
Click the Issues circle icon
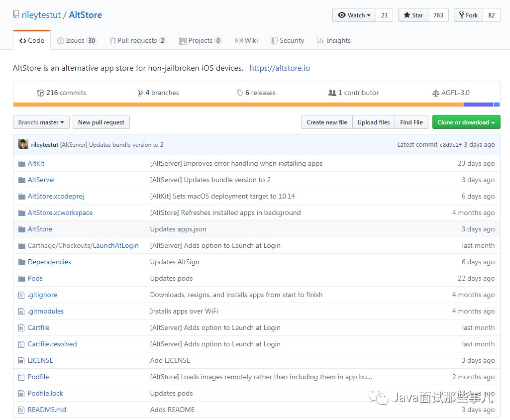coord(61,41)
